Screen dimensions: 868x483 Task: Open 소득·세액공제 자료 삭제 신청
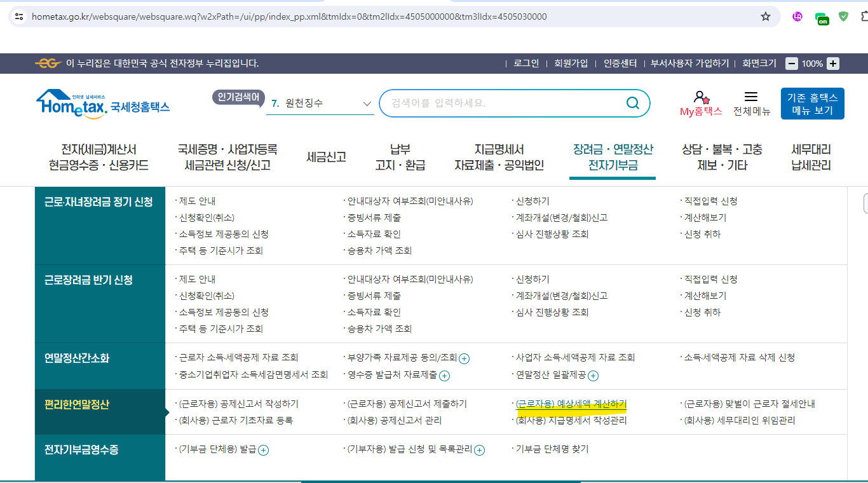tap(739, 358)
